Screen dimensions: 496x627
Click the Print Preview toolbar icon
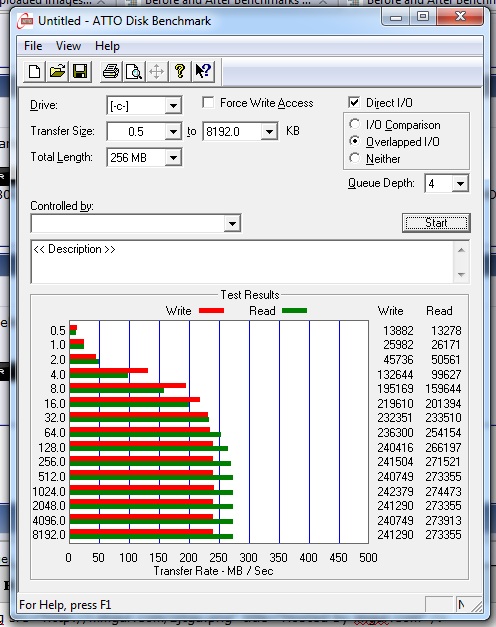134,72
